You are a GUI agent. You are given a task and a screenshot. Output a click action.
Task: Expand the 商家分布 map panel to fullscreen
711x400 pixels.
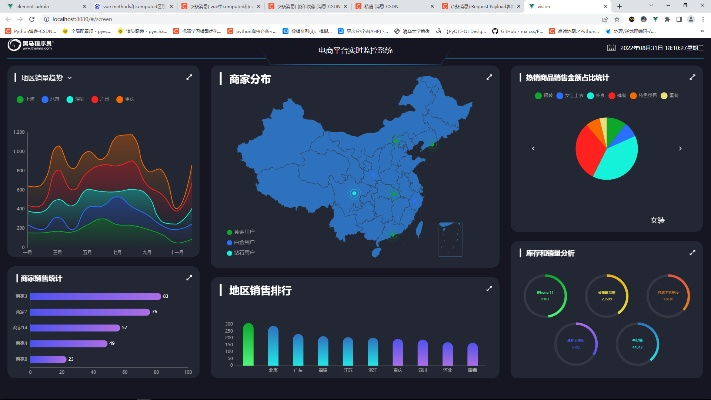(x=489, y=77)
